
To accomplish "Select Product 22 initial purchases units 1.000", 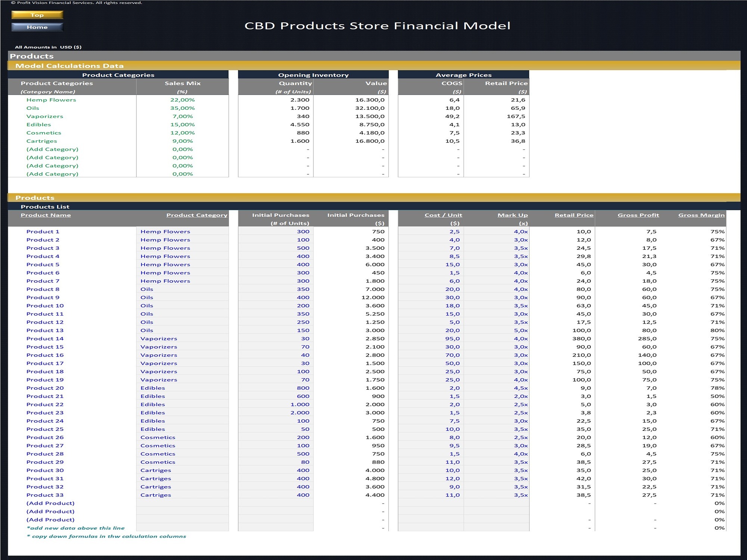I will 276,404.
